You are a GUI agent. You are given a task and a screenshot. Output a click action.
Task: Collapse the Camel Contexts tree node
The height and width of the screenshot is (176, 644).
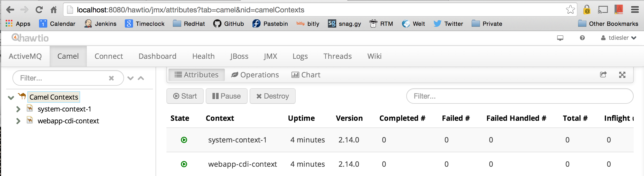coord(11,98)
